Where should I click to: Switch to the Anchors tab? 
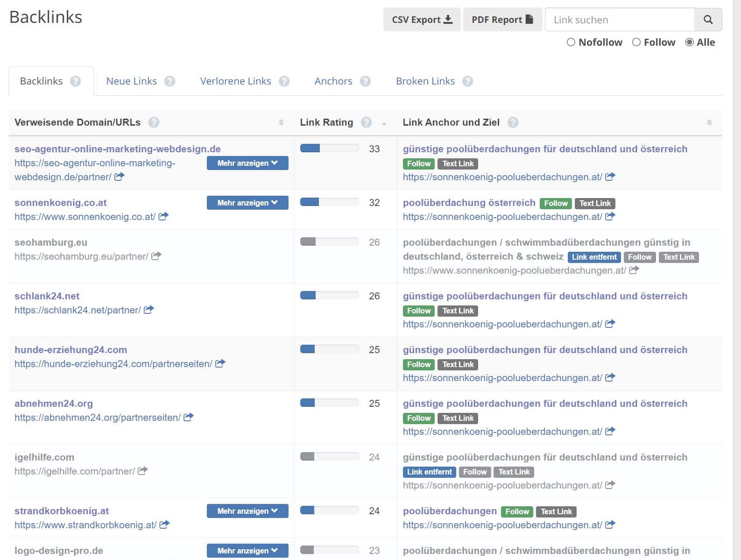click(333, 81)
